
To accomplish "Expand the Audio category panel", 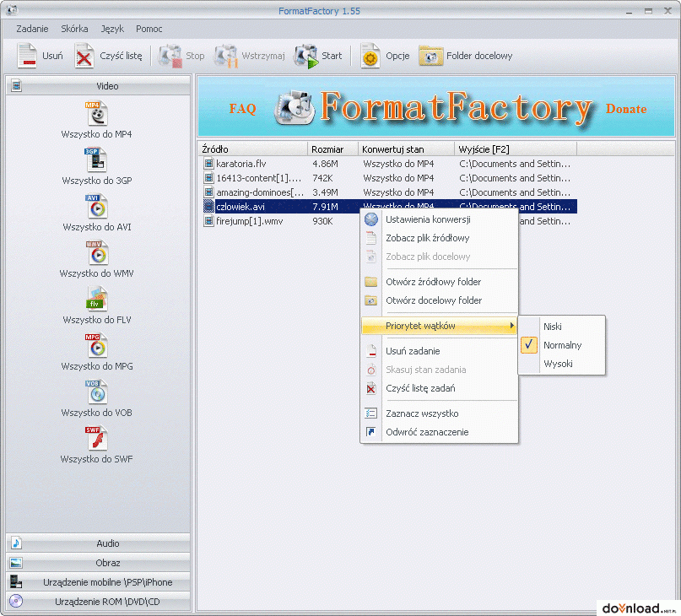I will tap(98, 543).
